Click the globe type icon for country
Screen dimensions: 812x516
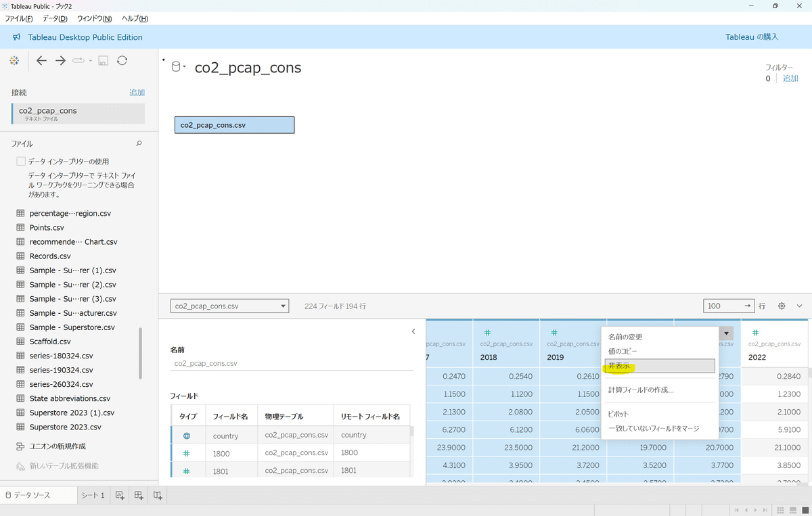coord(187,436)
